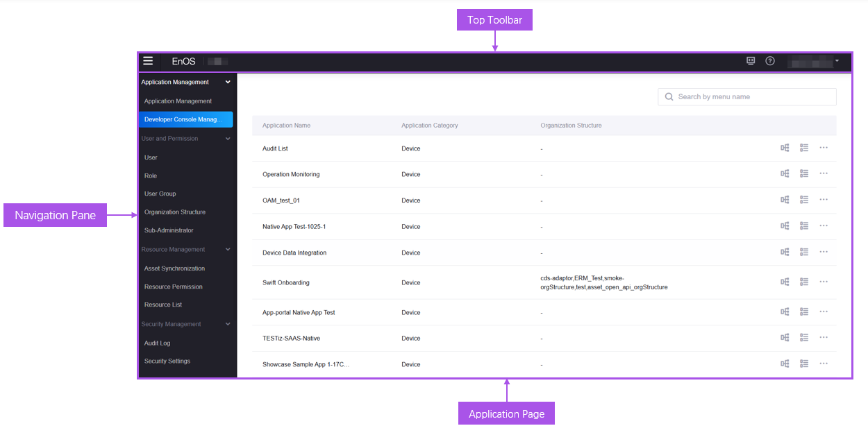Click organization structure icon for Swift Onboarding
This screenshot has width=868, height=435.
[x=785, y=282]
